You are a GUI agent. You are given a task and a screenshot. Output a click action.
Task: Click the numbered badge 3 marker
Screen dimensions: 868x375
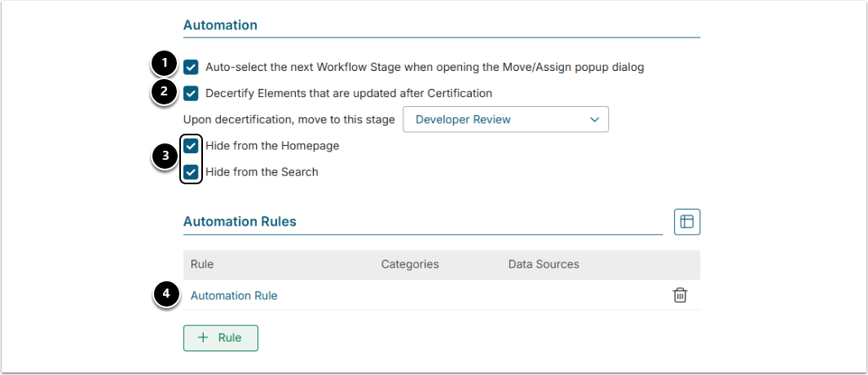165,157
